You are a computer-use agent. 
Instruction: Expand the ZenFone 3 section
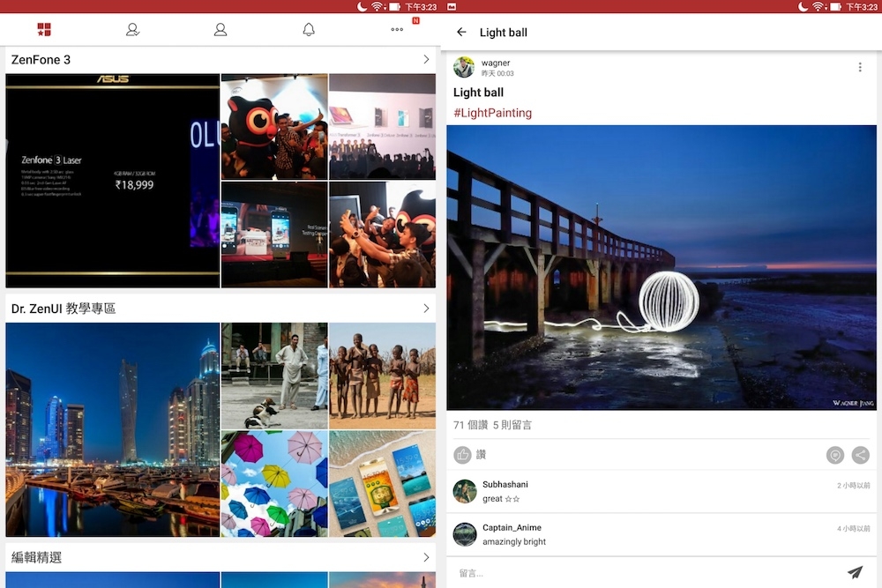426,60
